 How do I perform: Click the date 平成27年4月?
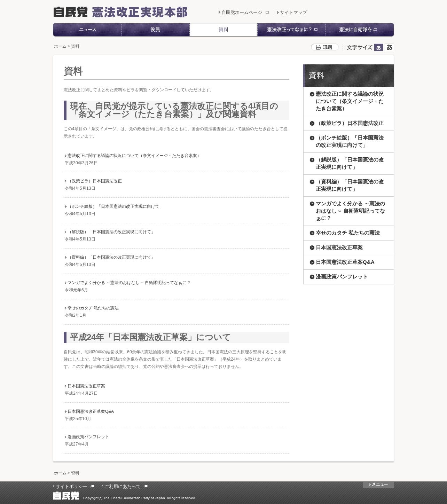point(77,444)
